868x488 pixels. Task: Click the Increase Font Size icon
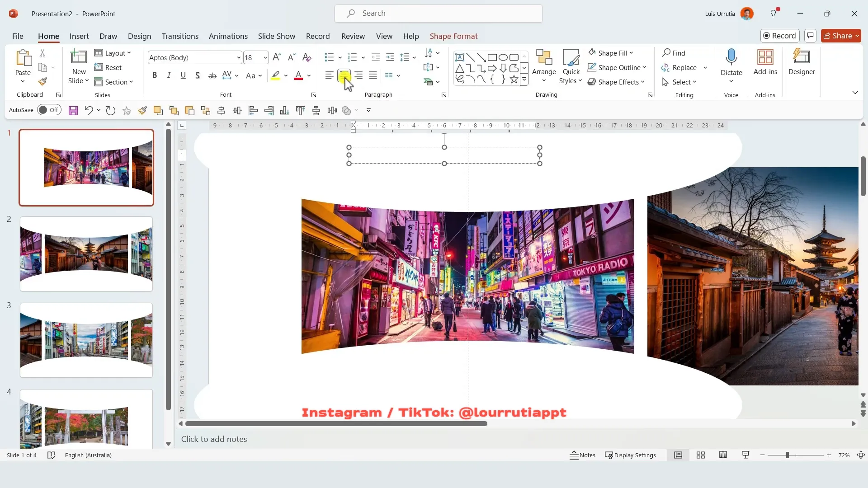tap(277, 57)
